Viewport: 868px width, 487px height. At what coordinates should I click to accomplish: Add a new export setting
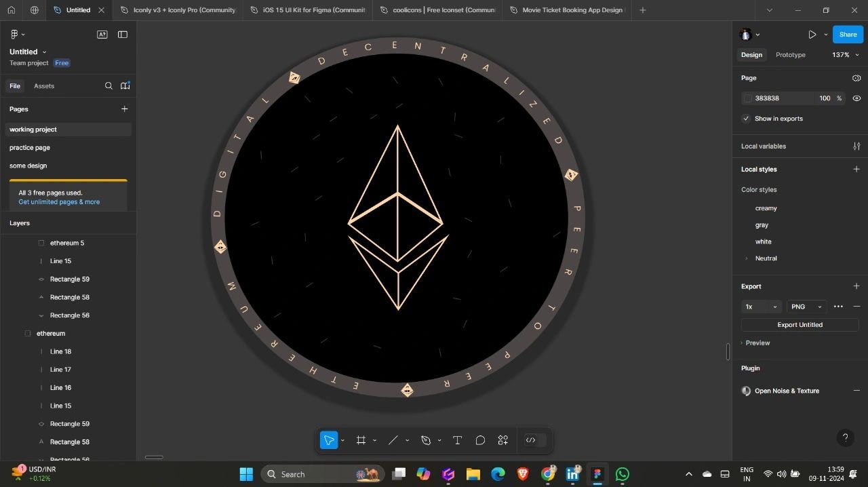pos(856,286)
